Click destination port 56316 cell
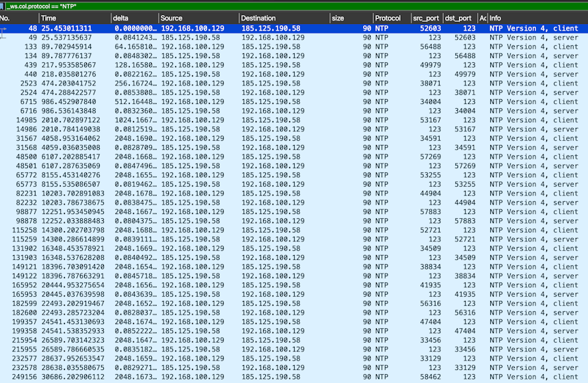 (x=465, y=313)
